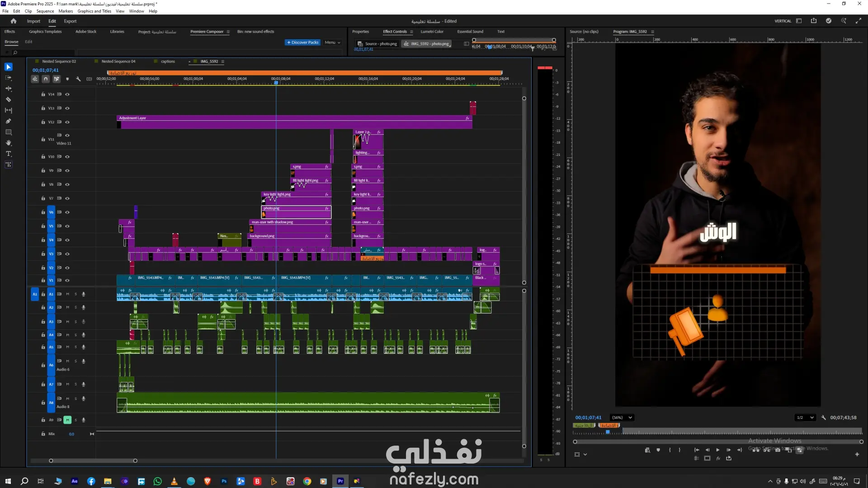Click the Browse tab in Premiere Composer

point(11,42)
